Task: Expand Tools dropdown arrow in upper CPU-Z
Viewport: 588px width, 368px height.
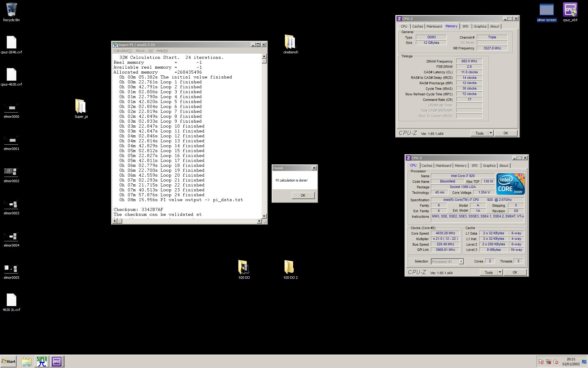Action: 491,133
